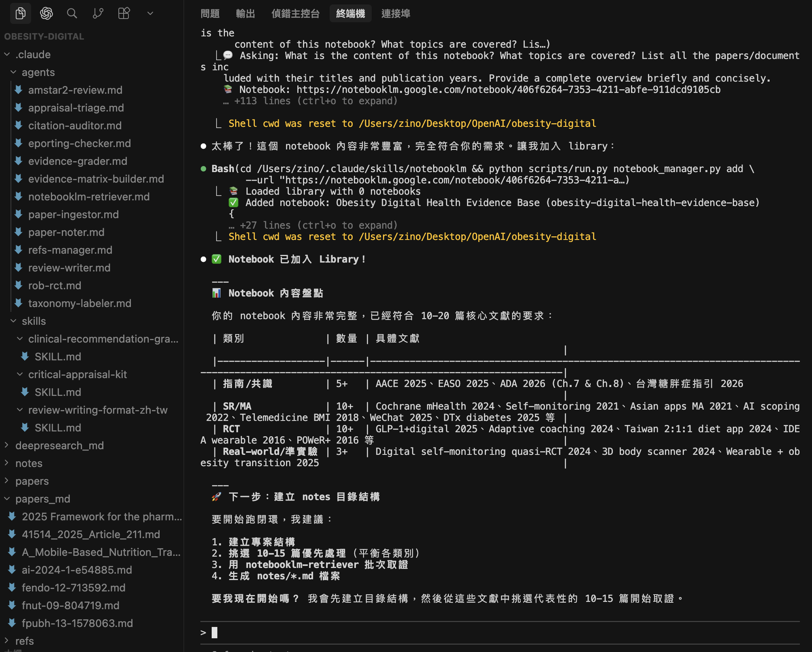The width and height of the screenshot is (812, 652).
Task: Expand the refs folder
Action: pos(7,641)
